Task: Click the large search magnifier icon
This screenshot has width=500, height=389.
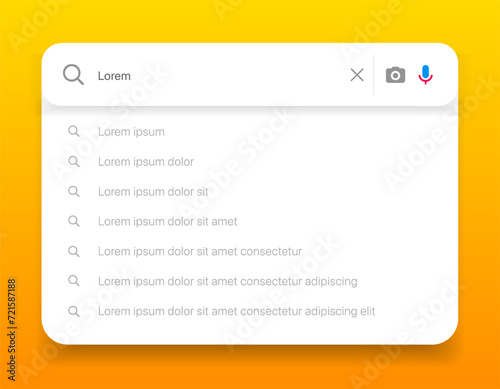Action: pos(73,75)
